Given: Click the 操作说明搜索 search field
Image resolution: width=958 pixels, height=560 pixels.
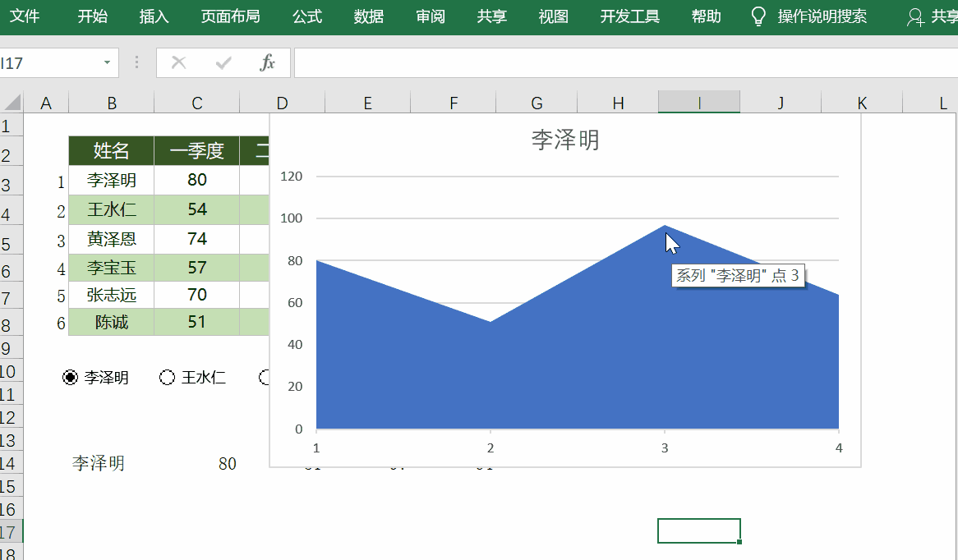Looking at the screenshot, I should pos(822,16).
